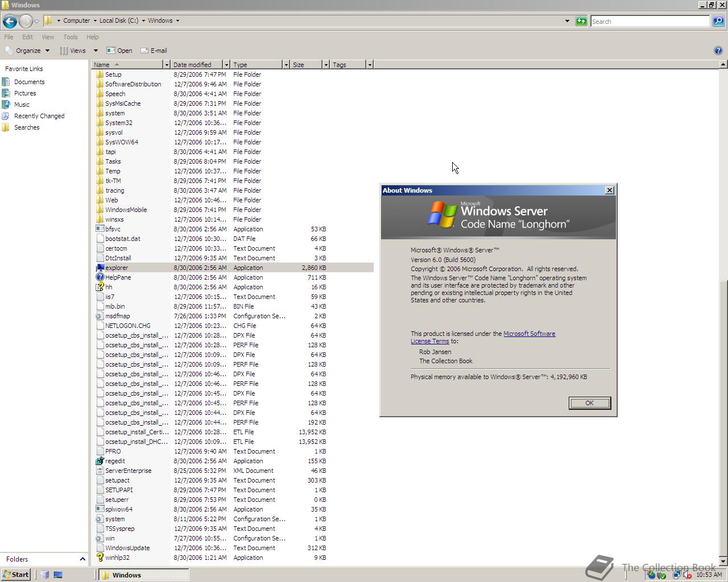The height and width of the screenshot is (582, 728).
Task: Open the dropdown arrow after Windows breadcrumb
Action: click(177, 20)
